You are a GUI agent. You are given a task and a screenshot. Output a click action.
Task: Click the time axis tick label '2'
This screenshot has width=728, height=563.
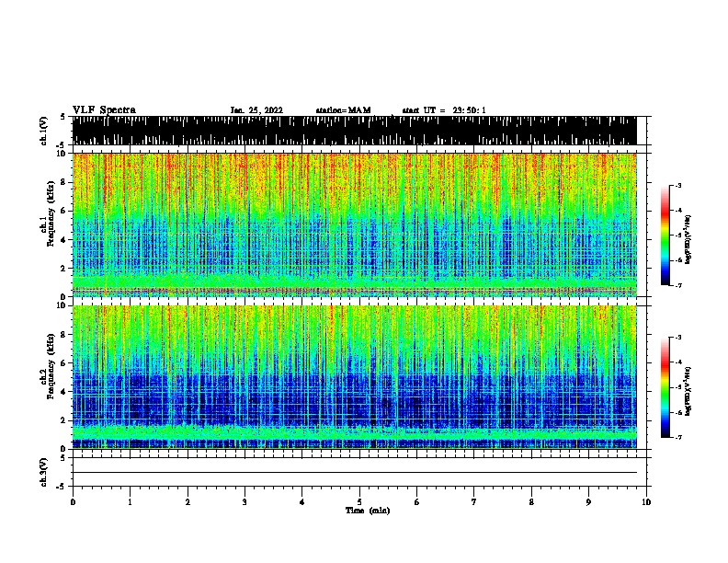tap(188, 502)
